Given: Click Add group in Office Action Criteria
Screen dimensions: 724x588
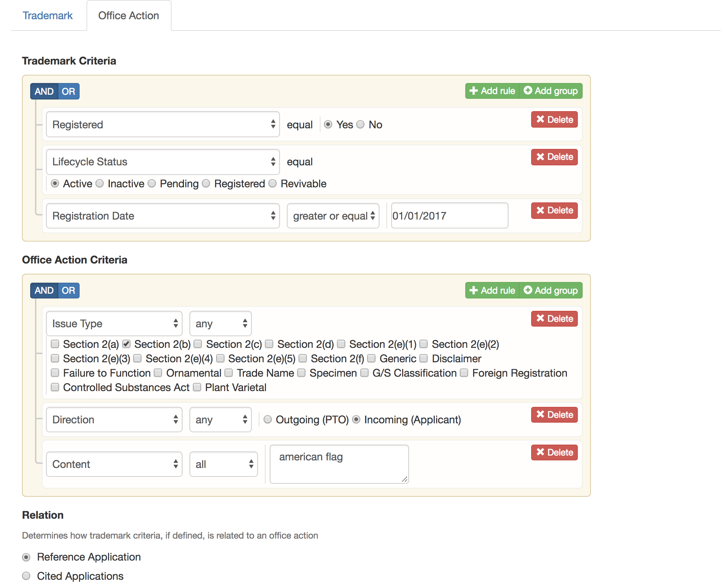Looking at the screenshot, I should pos(551,290).
